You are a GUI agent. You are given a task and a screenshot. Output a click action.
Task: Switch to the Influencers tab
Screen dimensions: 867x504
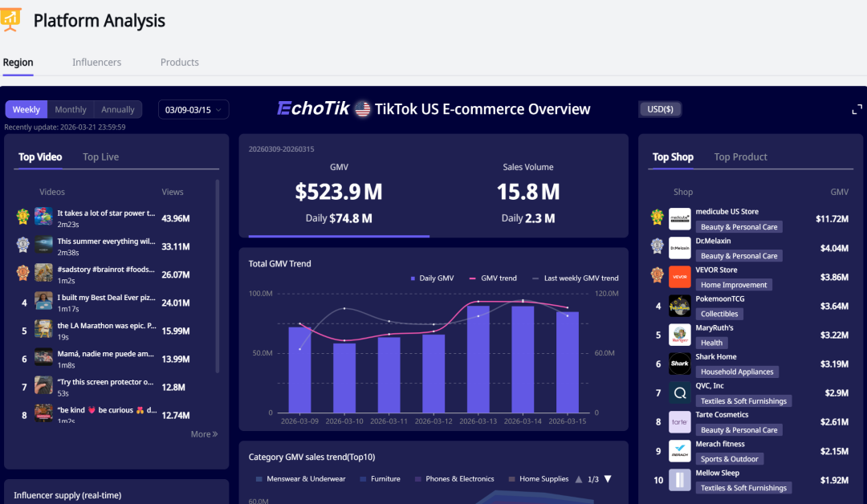coord(96,63)
